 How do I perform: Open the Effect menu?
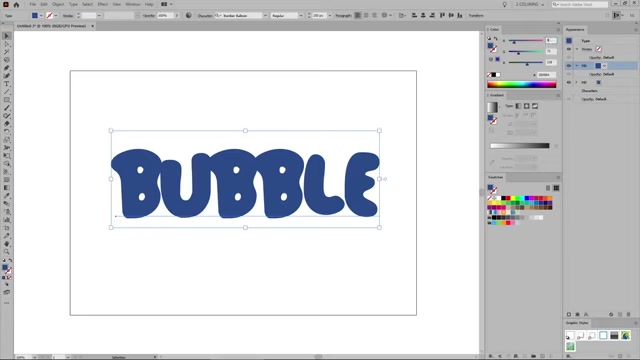tap(102, 4)
